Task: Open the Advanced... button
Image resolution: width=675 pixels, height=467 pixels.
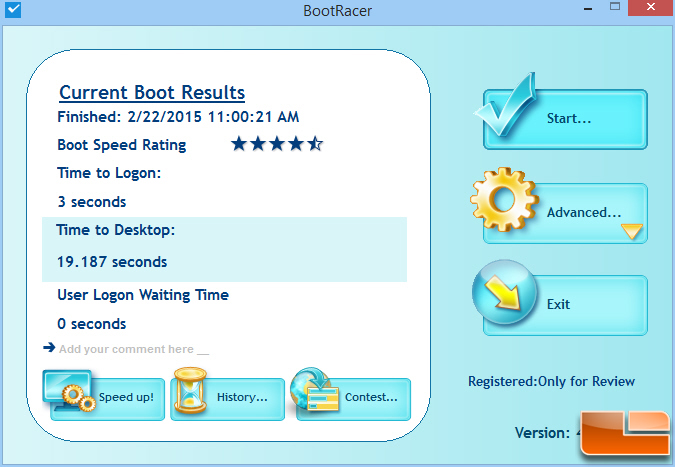Action: point(565,213)
